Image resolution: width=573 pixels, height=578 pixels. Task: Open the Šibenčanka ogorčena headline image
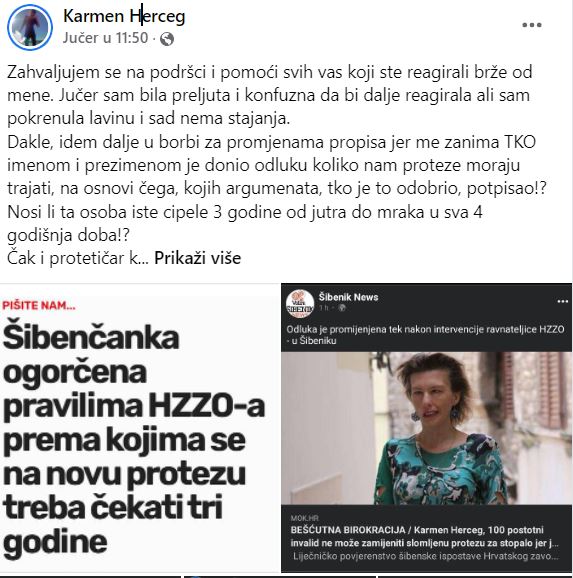pos(140,428)
